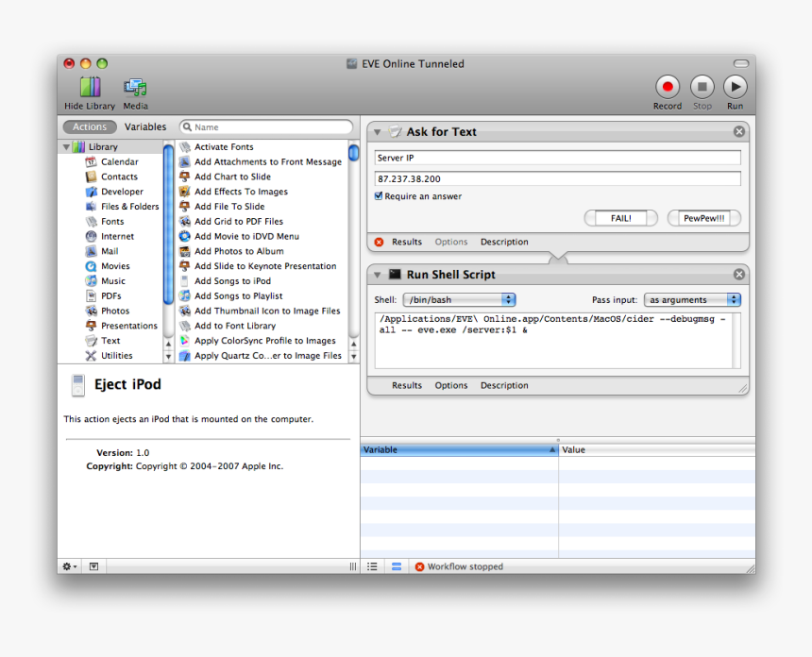The width and height of the screenshot is (812, 657).
Task: Open Description tab in Run Shell Script
Action: click(504, 385)
